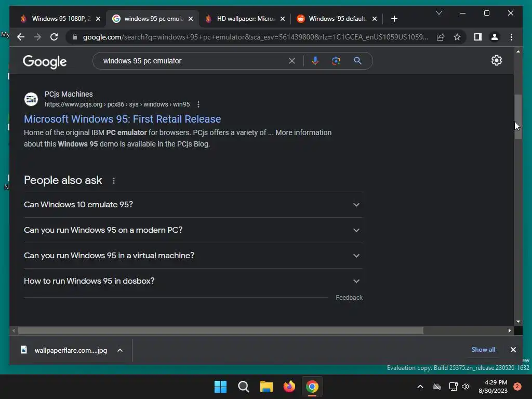Open Google quick settings gear

(x=496, y=60)
